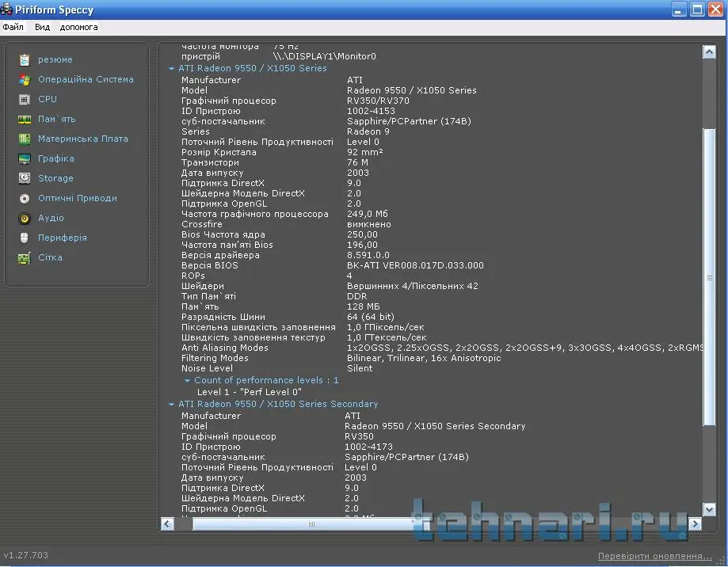The width and height of the screenshot is (728, 567).
Task: Click the резюме clipboard icon
Action: pos(25,60)
